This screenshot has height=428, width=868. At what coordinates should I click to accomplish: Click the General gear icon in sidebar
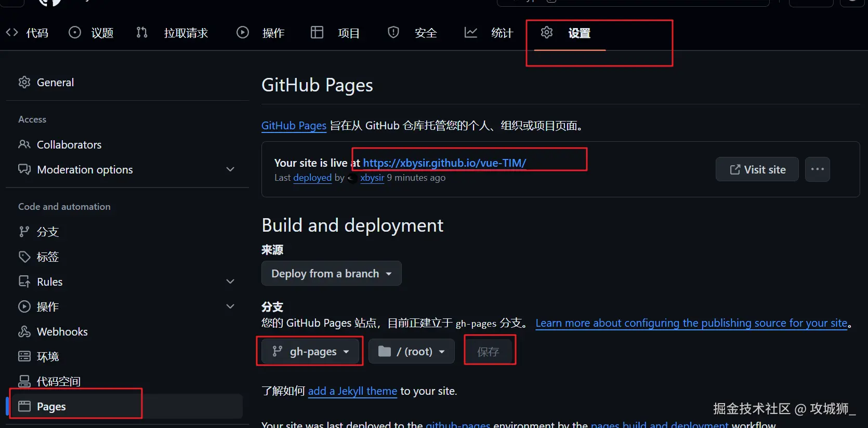(x=24, y=82)
